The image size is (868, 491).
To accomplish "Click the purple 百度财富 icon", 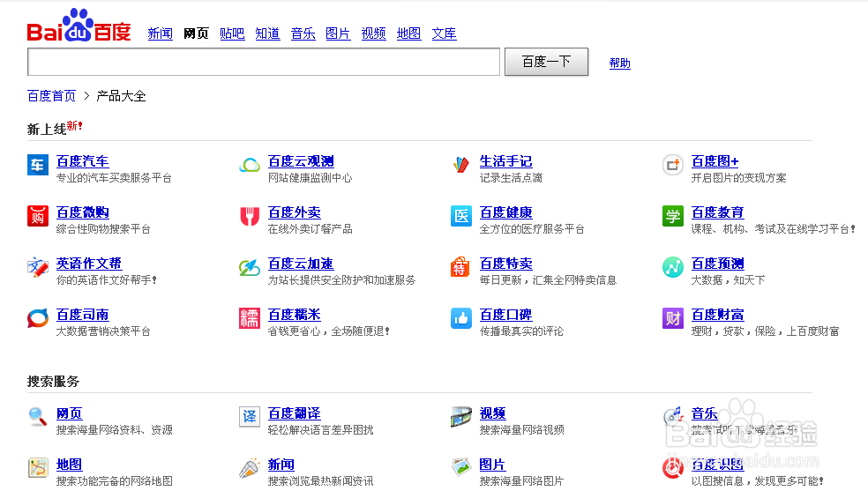I will [x=672, y=318].
